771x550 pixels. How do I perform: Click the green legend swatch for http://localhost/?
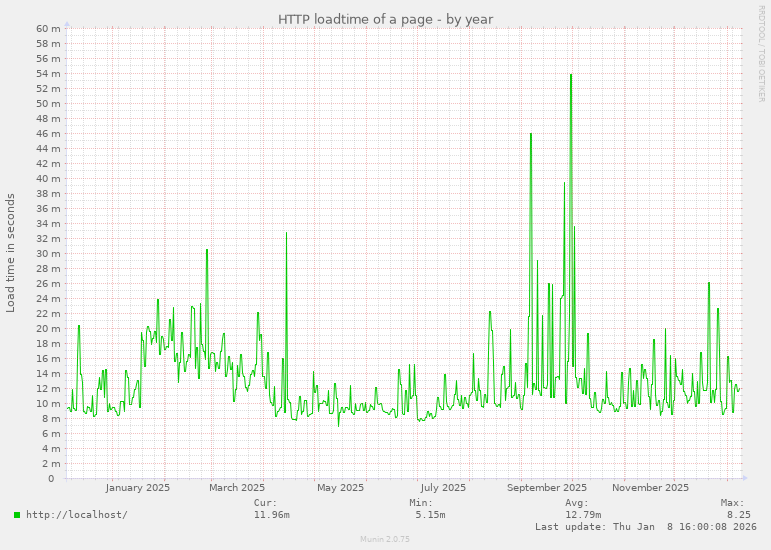pyautogui.click(x=17, y=515)
